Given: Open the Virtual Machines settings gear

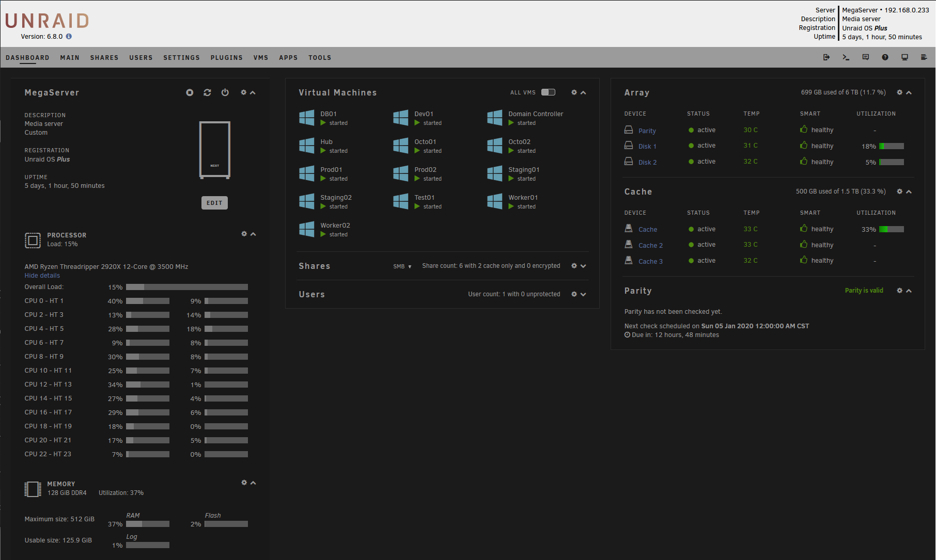Looking at the screenshot, I should tap(574, 92).
